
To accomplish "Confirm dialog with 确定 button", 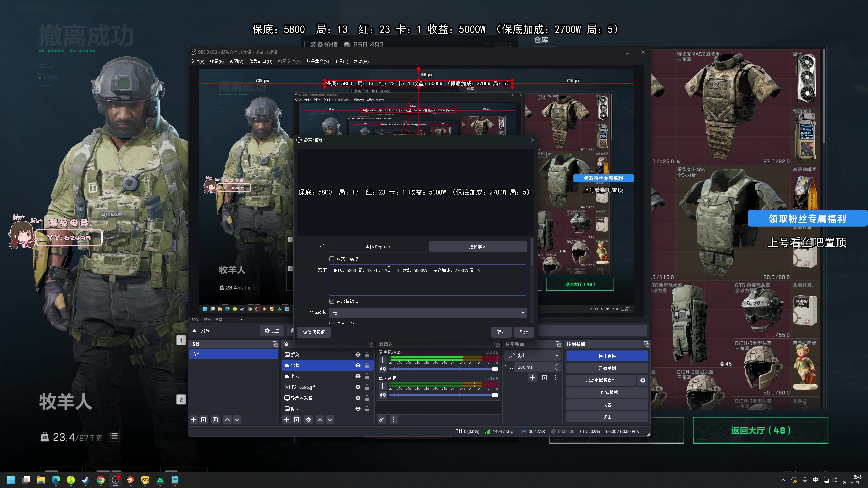I will (501, 332).
